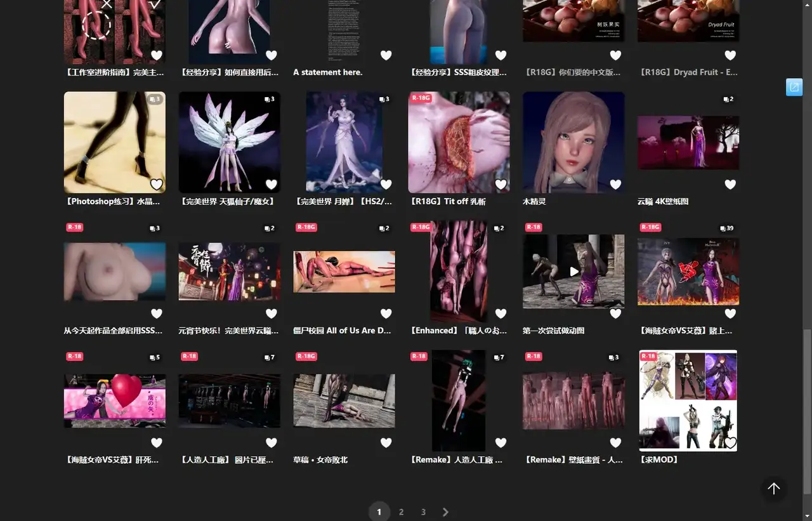Click the page count badge on 云曦 4K壁纸图
The height and width of the screenshot is (521, 812).
click(728, 100)
